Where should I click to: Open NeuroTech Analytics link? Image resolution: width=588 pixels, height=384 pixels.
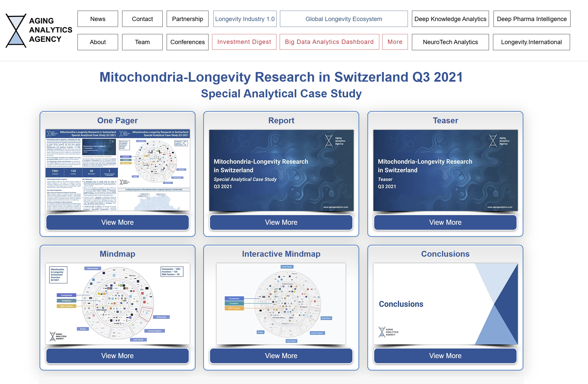point(450,42)
